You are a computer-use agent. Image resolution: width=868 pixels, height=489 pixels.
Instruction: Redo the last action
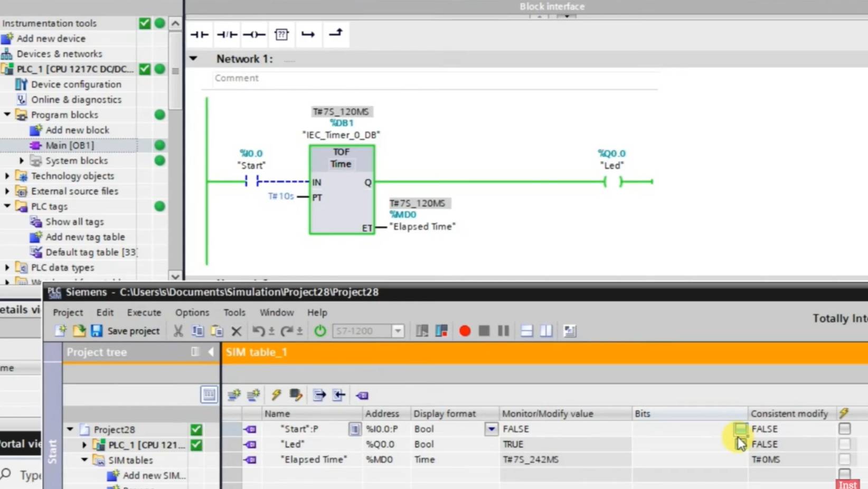pos(287,331)
